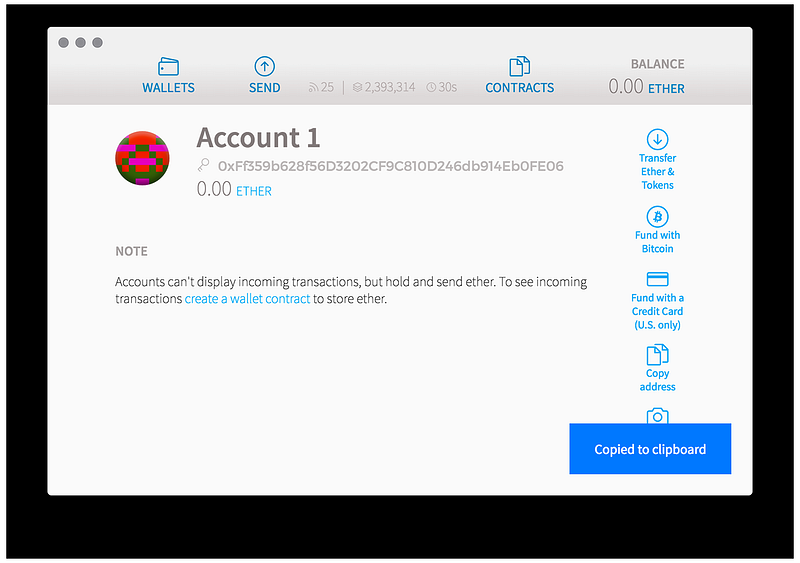Viewport: 800px width, 563px height.
Task: Select the Copy address label
Action: pos(657,380)
